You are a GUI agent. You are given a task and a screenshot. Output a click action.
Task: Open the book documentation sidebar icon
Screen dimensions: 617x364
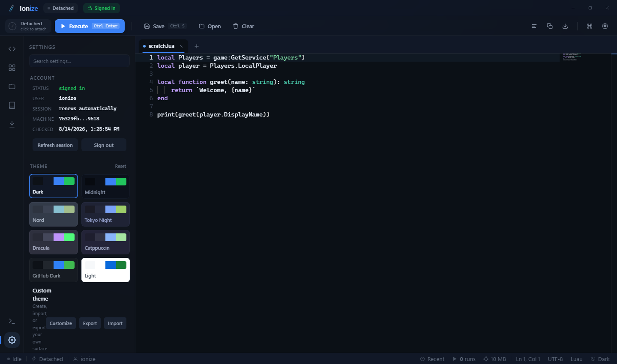[x=12, y=105]
